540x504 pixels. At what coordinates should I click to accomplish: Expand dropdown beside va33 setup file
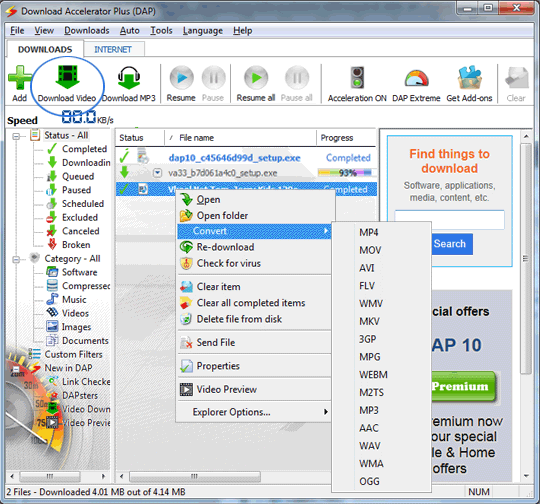[157, 173]
